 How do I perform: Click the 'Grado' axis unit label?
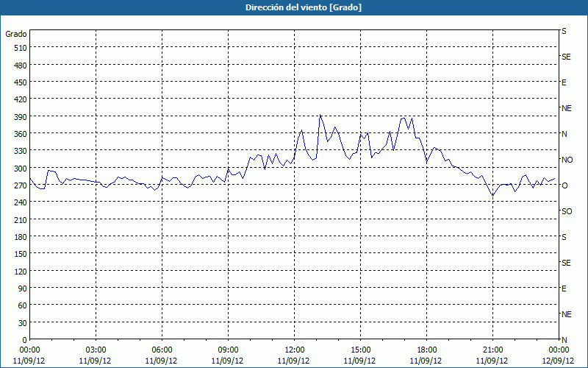[16, 34]
